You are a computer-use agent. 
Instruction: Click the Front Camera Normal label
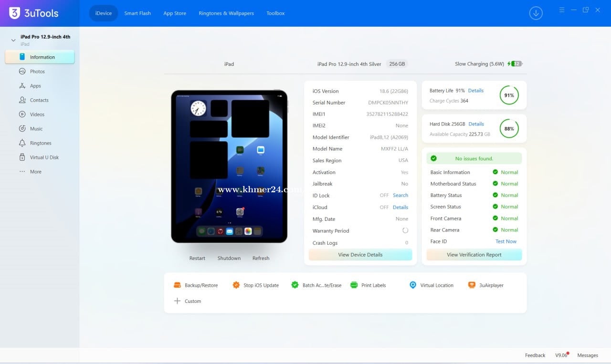(x=509, y=218)
